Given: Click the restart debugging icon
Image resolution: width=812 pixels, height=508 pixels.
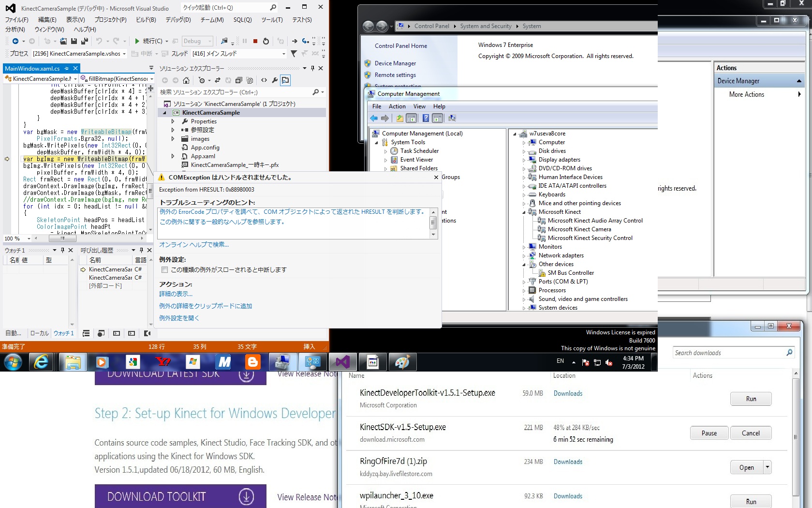Looking at the screenshot, I should coord(266,41).
